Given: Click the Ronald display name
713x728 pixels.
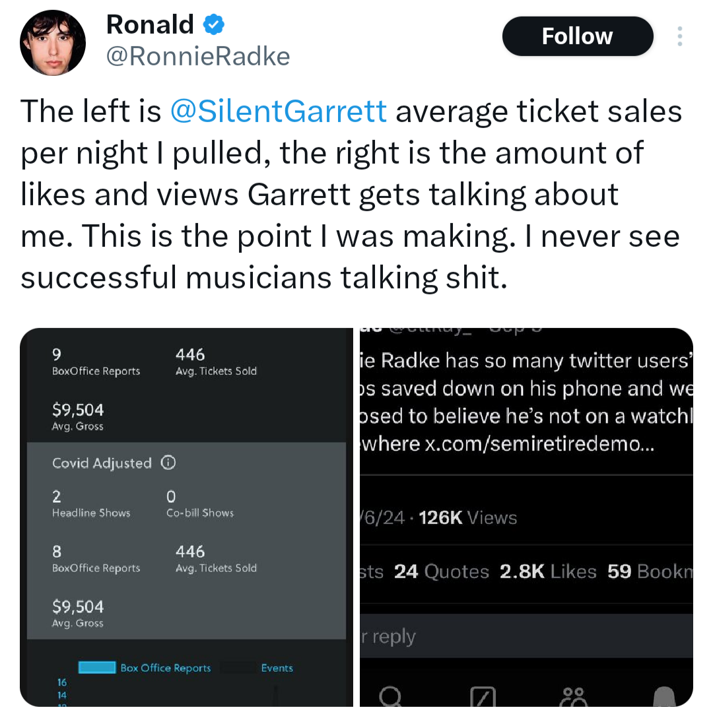Looking at the screenshot, I should tap(150, 25).
